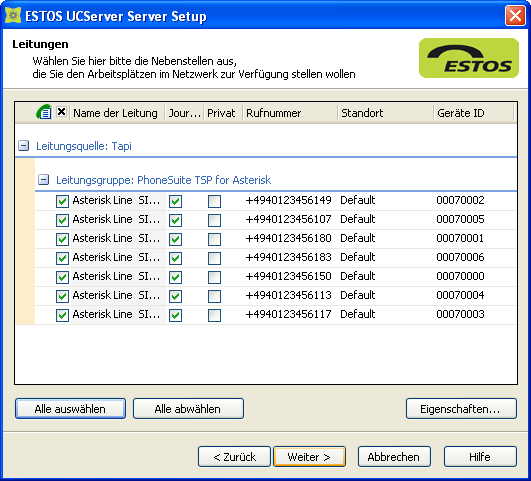Viewport: 531px width, 481px height.
Task: Click device ID 00070005
Action: [x=460, y=219]
